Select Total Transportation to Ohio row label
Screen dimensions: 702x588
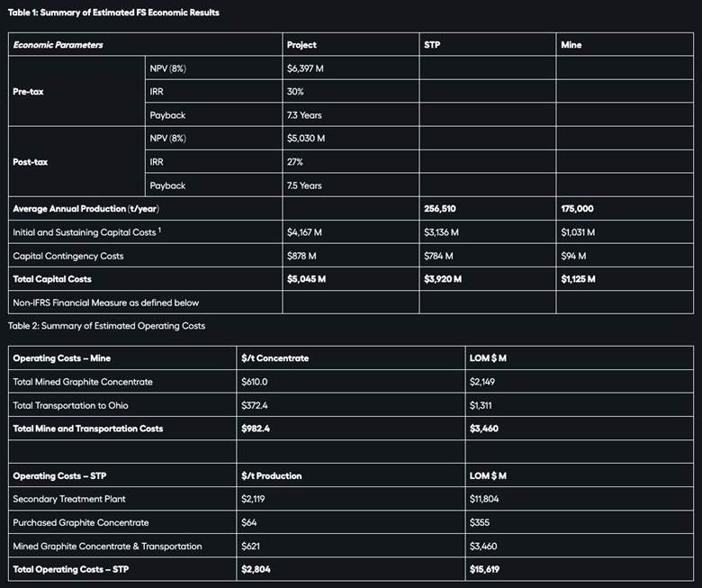[x=70, y=405]
